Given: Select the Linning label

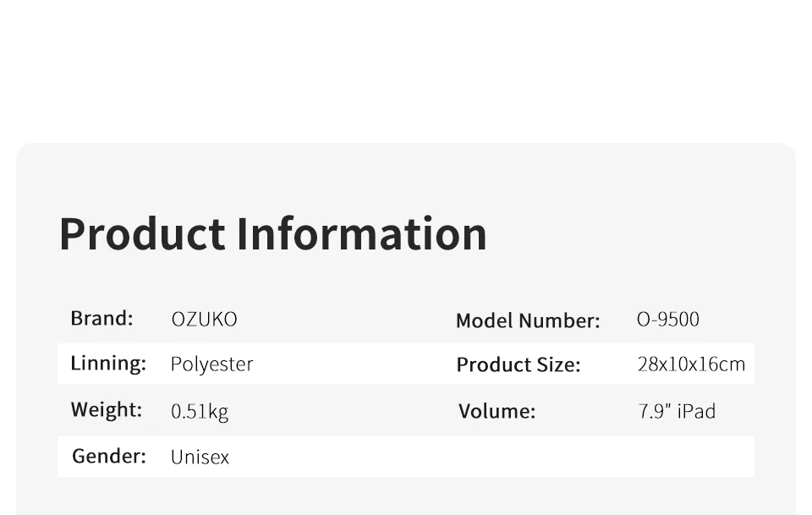Looking at the screenshot, I should [x=108, y=364].
